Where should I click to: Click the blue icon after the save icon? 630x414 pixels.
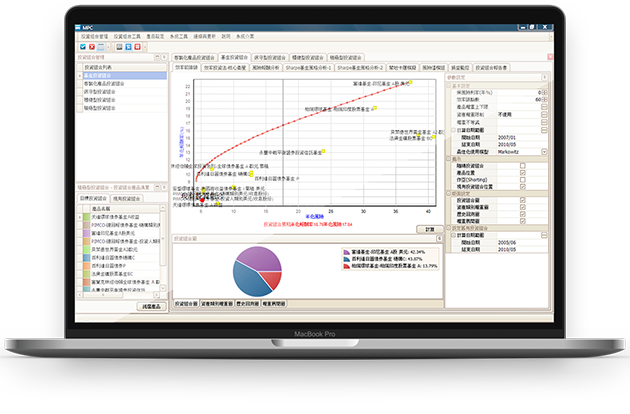pyautogui.click(x=127, y=46)
